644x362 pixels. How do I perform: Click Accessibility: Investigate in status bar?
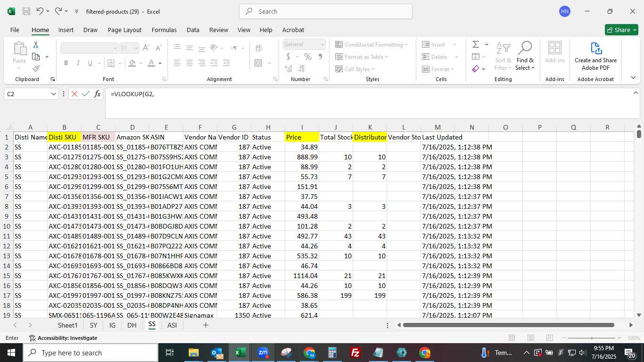pyautogui.click(x=63, y=338)
